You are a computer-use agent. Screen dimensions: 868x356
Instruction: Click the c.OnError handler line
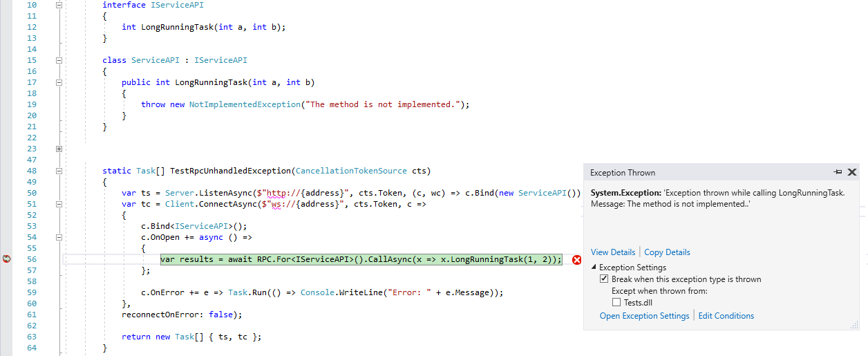(x=323, y=292)
